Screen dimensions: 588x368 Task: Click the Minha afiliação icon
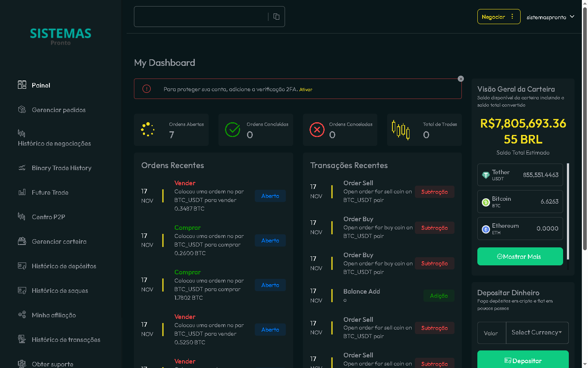click(22, 315)
